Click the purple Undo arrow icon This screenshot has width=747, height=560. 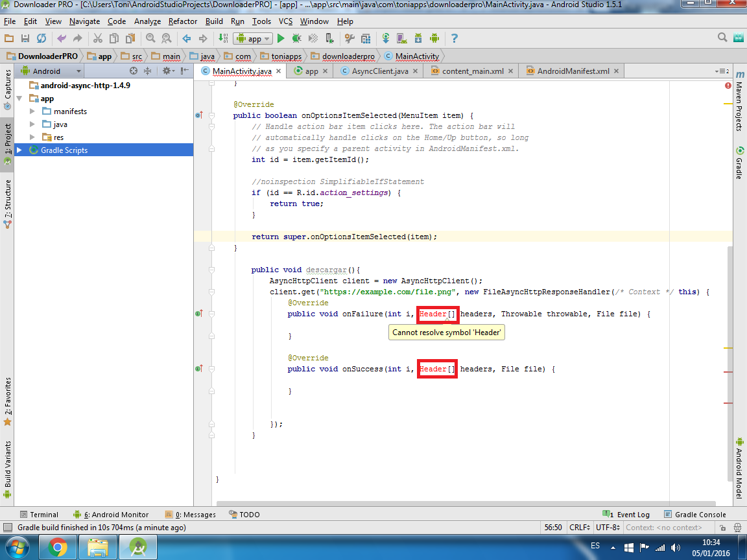pos(62,39)
